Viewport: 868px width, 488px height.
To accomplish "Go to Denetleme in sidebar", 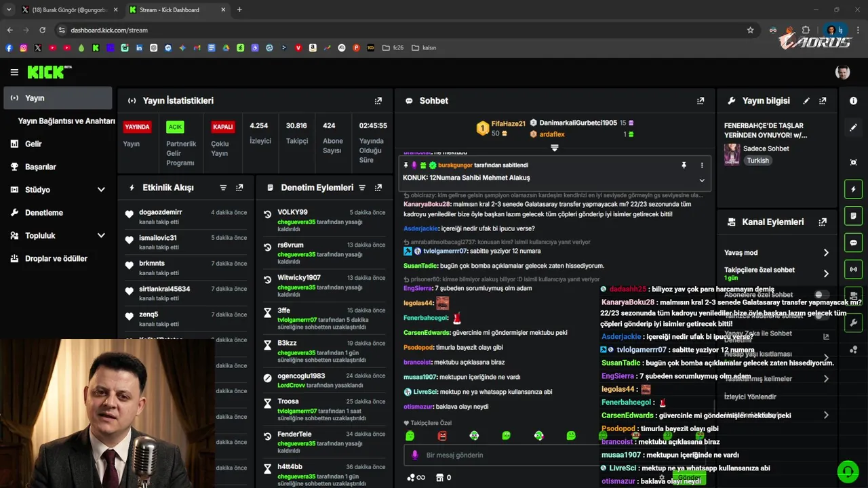I will tap(58, 213).
